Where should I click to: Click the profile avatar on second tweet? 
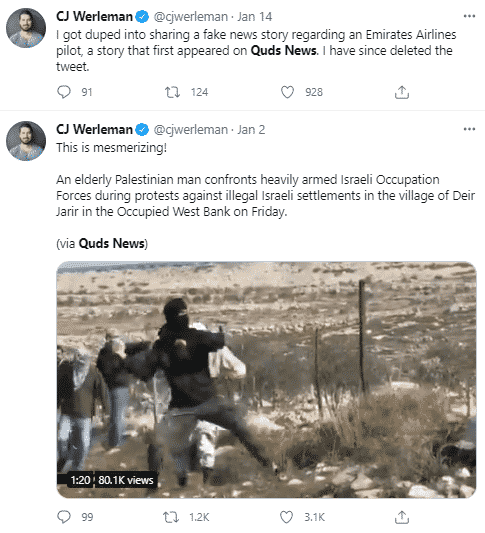[26, 141]
